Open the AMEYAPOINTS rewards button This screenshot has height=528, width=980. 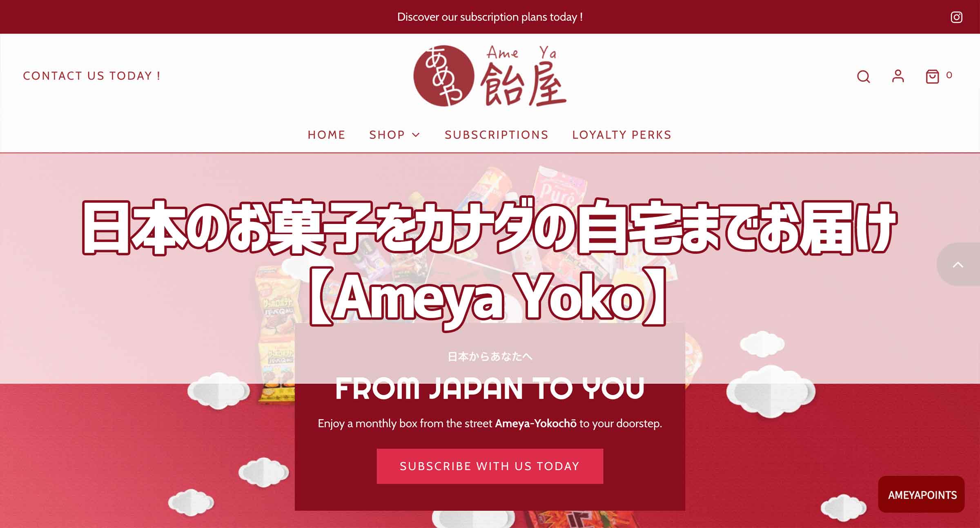click(x=922, y=494)
